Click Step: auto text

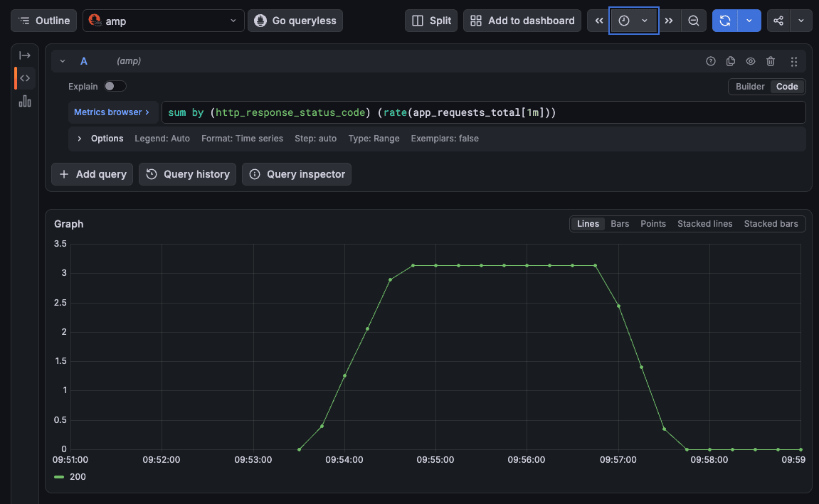point(315,138)
